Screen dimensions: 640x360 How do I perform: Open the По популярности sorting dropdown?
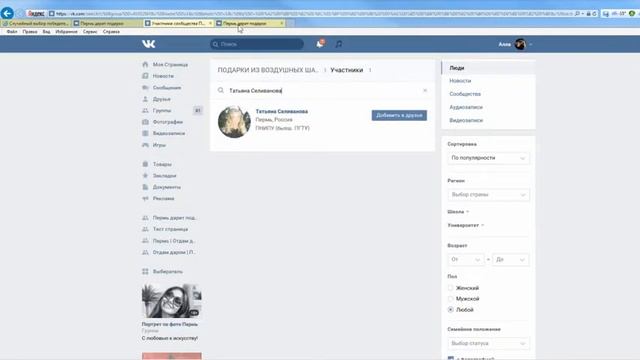tap(488, 158)
